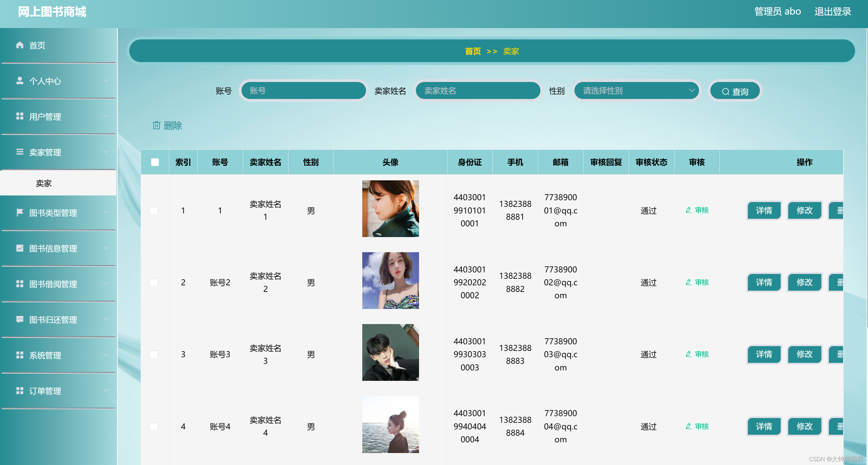Click the home icon in sidebar
Screen dimensions: 868x465
[x=20, y=45]
